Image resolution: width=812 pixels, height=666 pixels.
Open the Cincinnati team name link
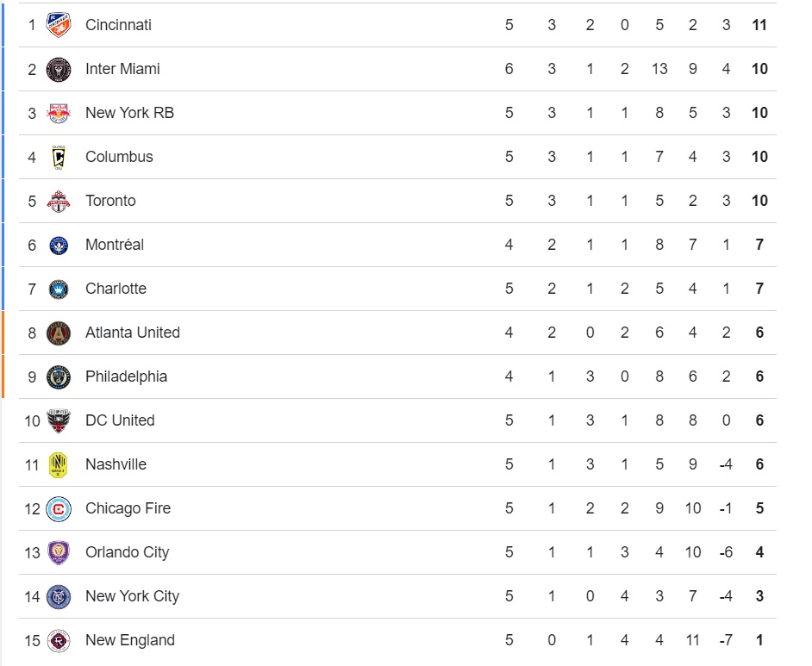(x=119, y=25)
